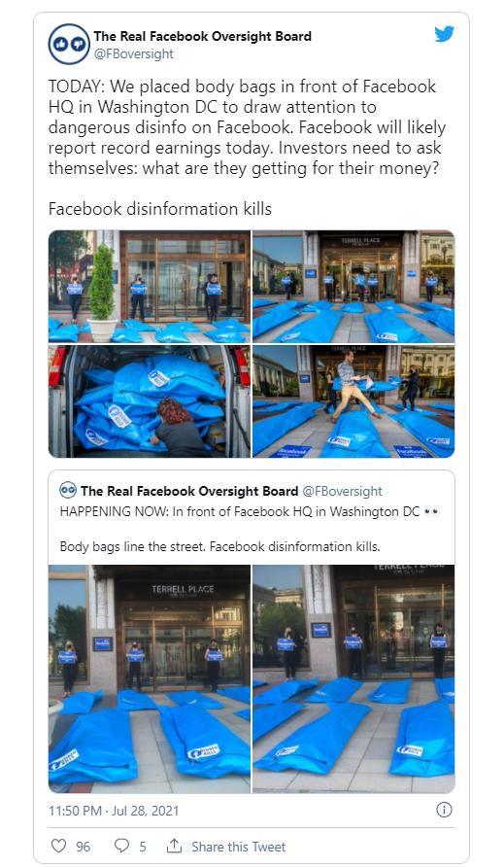This screenshot has height=867, width=504.
Task: Open the @FBoversight handle under main name
Action: click(x=133, y=53)
